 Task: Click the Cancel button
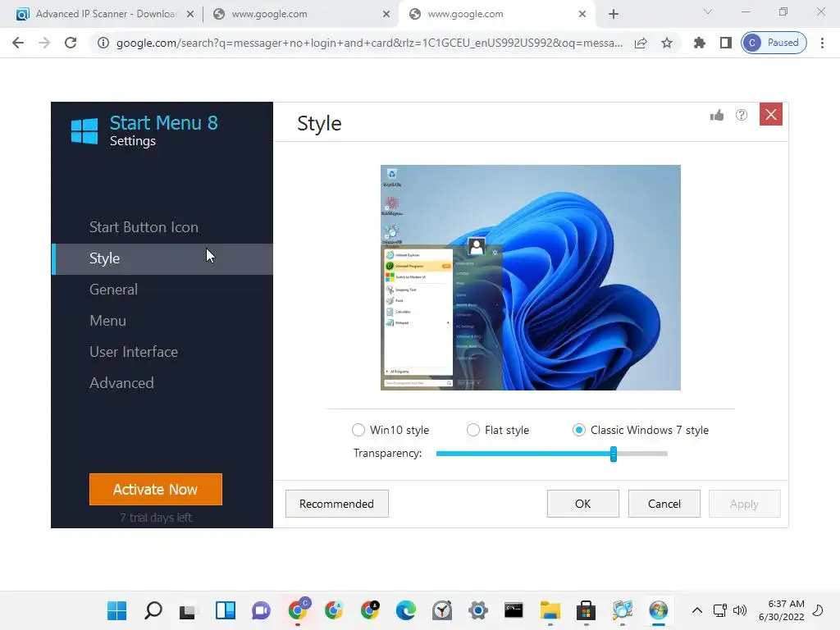(x=664, y=504)
